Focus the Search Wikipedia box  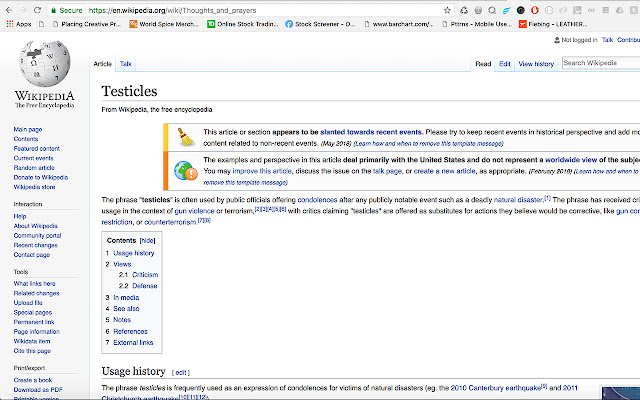click(601, 63)
